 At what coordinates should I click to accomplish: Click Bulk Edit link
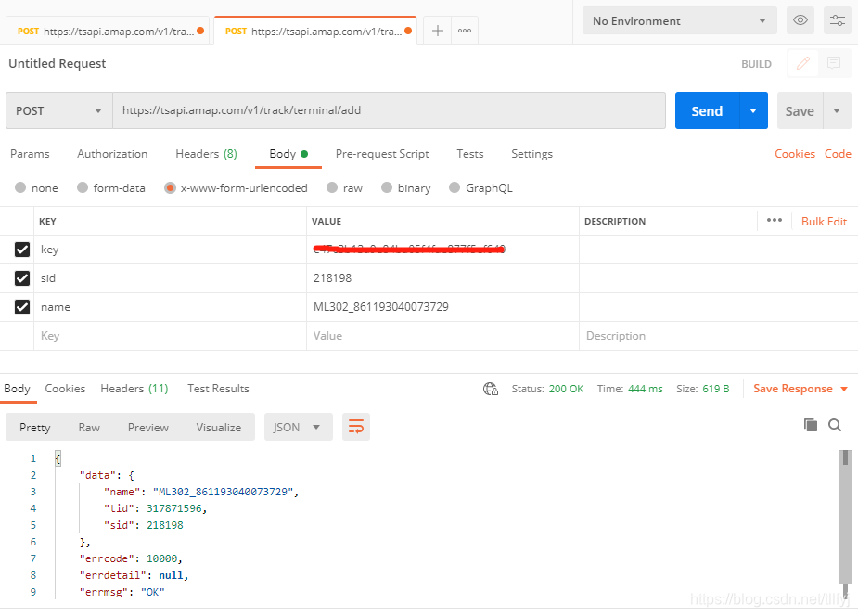pyautogui.click(x=824, y=221)
